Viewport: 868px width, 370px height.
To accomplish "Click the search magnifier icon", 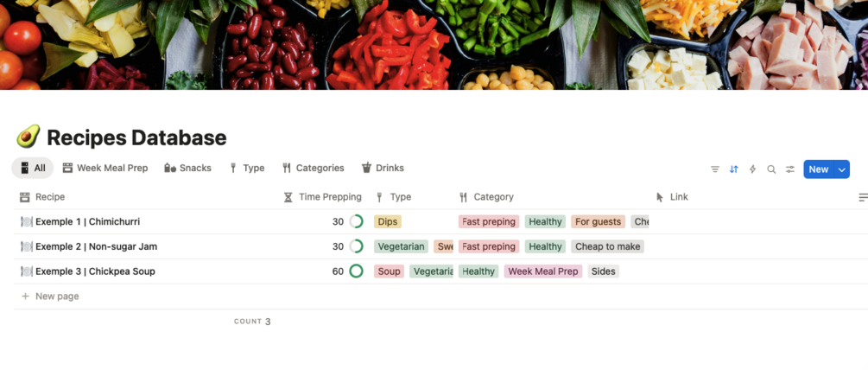I will pos(771,169).
